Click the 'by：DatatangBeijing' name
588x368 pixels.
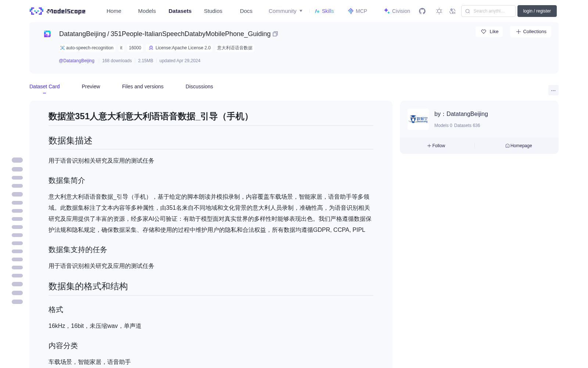[461, 114]
